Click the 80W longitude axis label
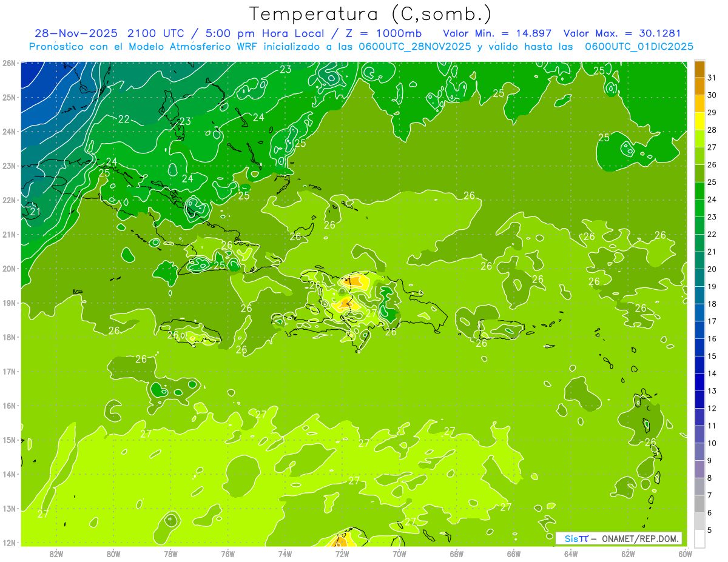 pos(113,554)
